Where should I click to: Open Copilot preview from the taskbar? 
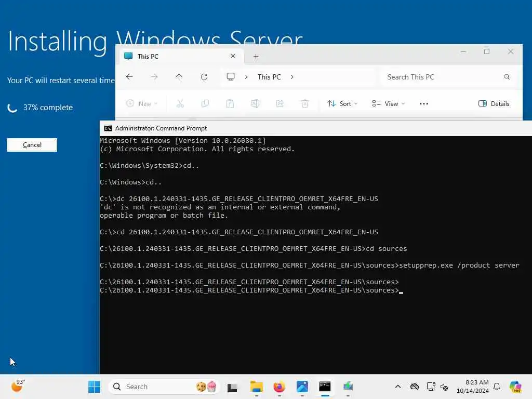515,387
